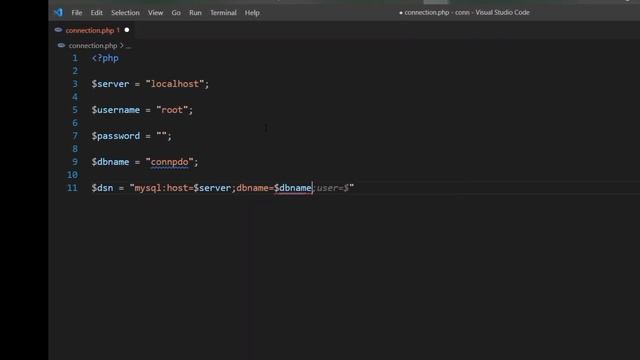Click the VS Code logo icon
This screenshot has height=360, width=640.
[58, 12]
